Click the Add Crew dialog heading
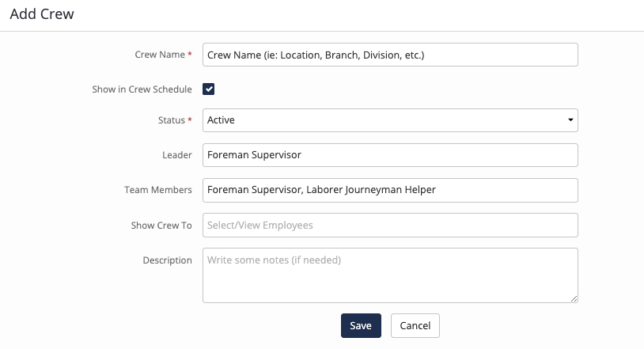This screenshot has width=644, height=349. coord(42,14)
